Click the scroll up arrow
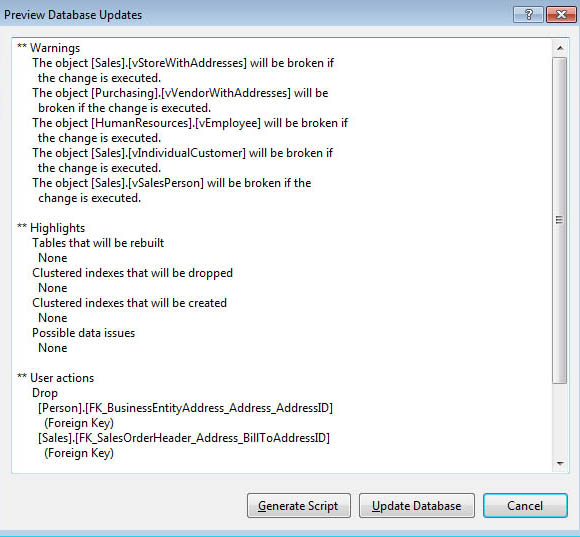580x537 pixels. (x=560, y=48)
